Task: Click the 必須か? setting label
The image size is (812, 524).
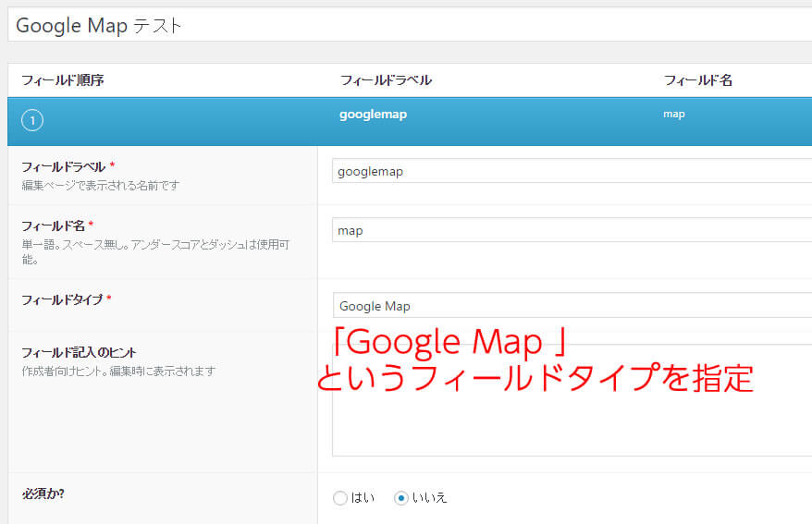Action: pyautogui.click(x=49, y=494)
